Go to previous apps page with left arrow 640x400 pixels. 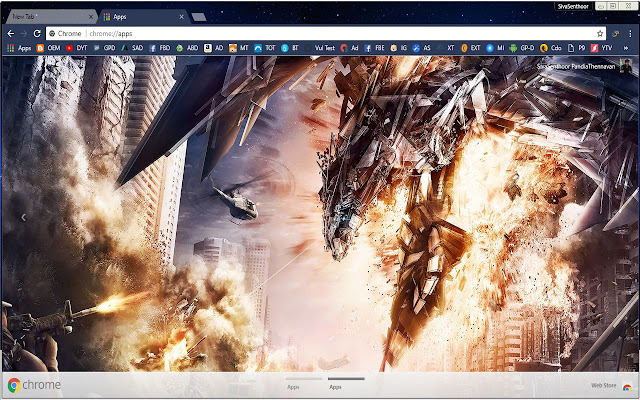pyautogui.click(x=24, y=218)
